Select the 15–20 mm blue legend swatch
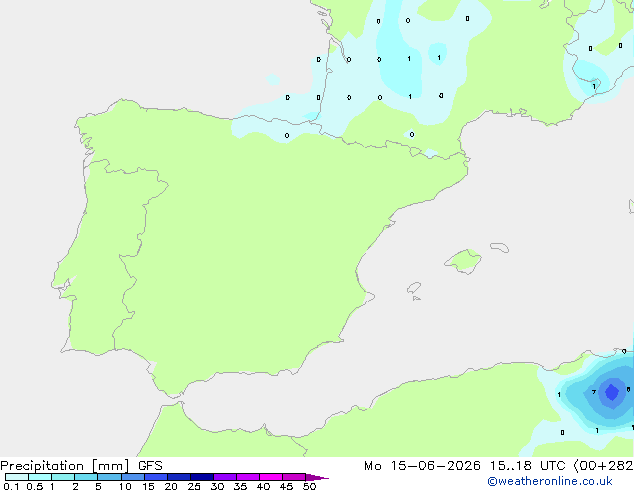 tap(156, 477)
